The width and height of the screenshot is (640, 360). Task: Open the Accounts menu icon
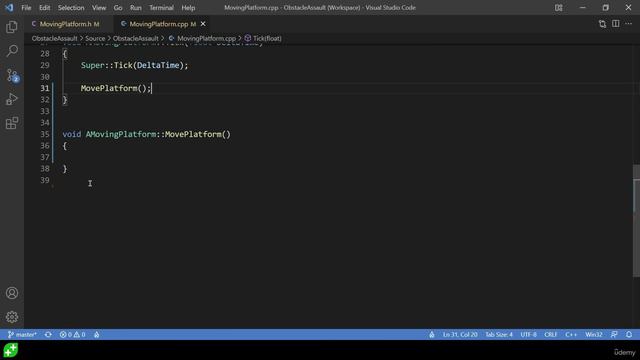(x=12, y=293)
